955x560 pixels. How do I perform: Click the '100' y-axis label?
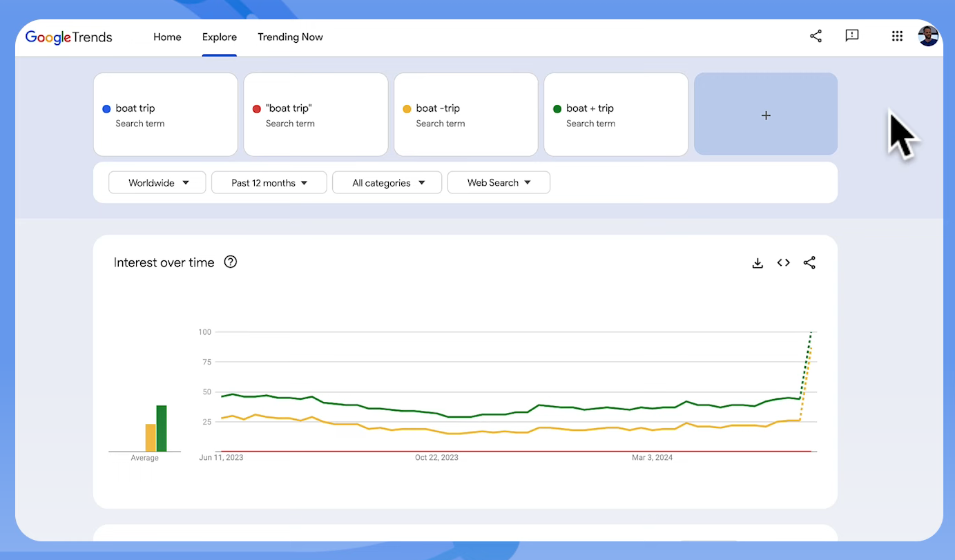coord(204,332)
